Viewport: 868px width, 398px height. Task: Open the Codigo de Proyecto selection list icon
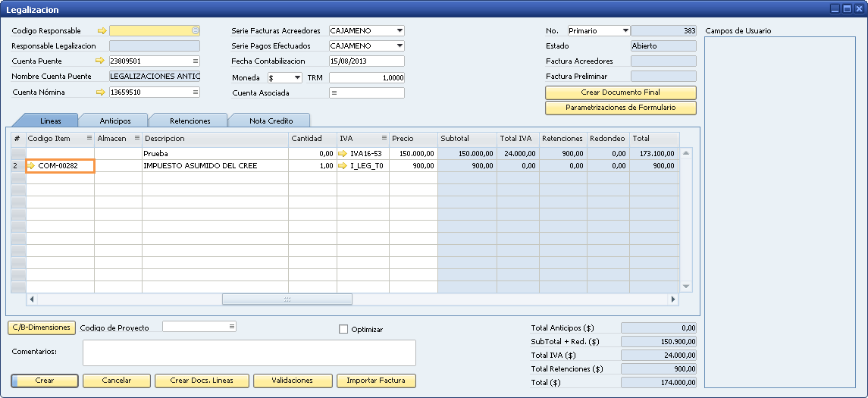coord(231,327)
